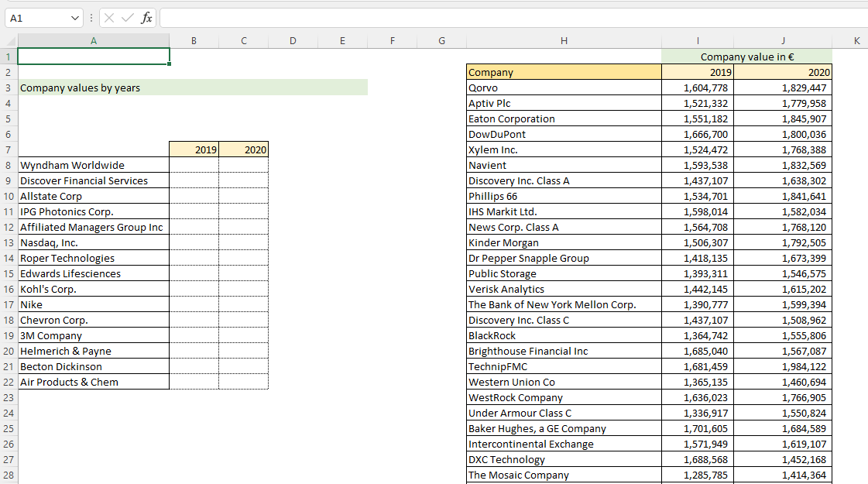Image resolution: width=868 pixels, height=484 pixels.
Task: Click the 'Public Storage' cell
Action: 564,274
